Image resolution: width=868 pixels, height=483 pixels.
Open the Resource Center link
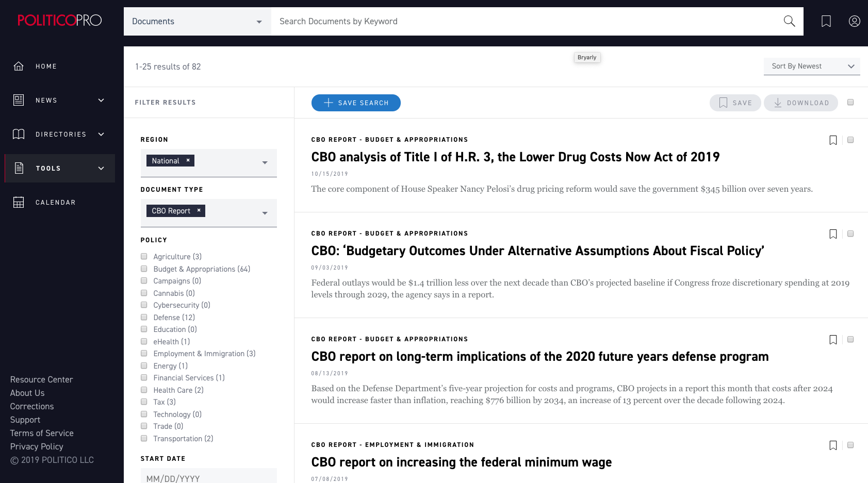[x=41, y=379]
